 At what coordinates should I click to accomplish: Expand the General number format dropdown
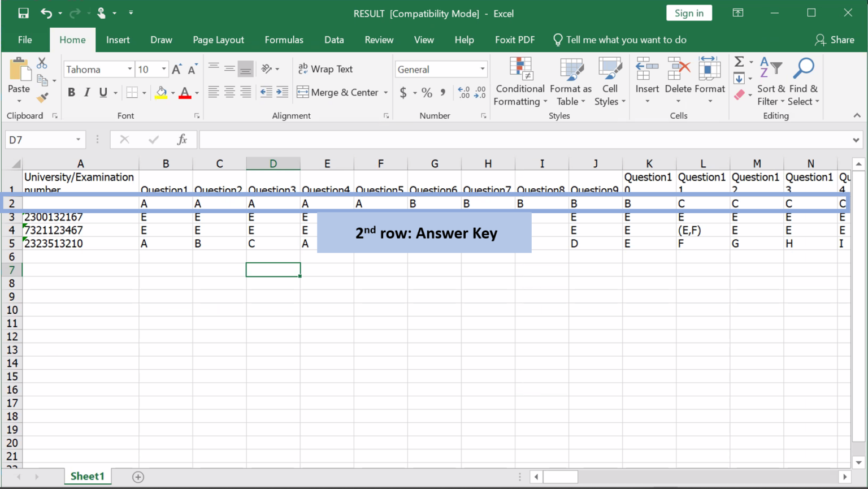482,69
